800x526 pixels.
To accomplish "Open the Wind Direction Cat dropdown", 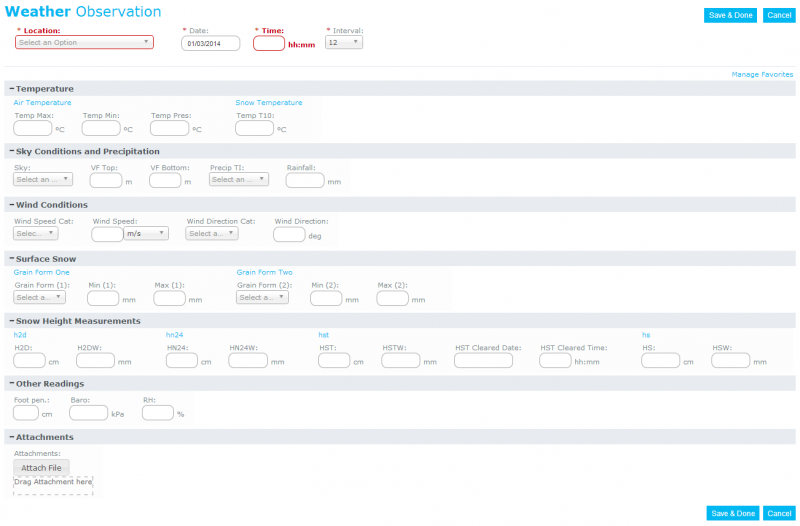I will tap(212, 233).
